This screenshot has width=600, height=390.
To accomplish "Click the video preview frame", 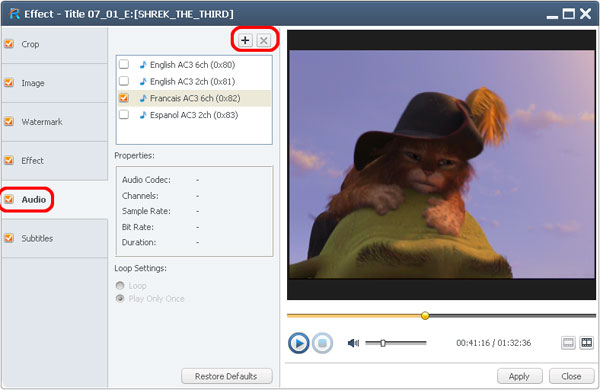I will [442, 165].
